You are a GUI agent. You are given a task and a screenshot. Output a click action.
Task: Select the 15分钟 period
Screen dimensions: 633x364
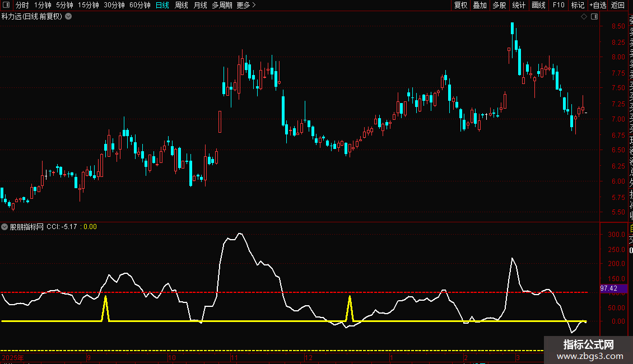click(x=88, y=5)
